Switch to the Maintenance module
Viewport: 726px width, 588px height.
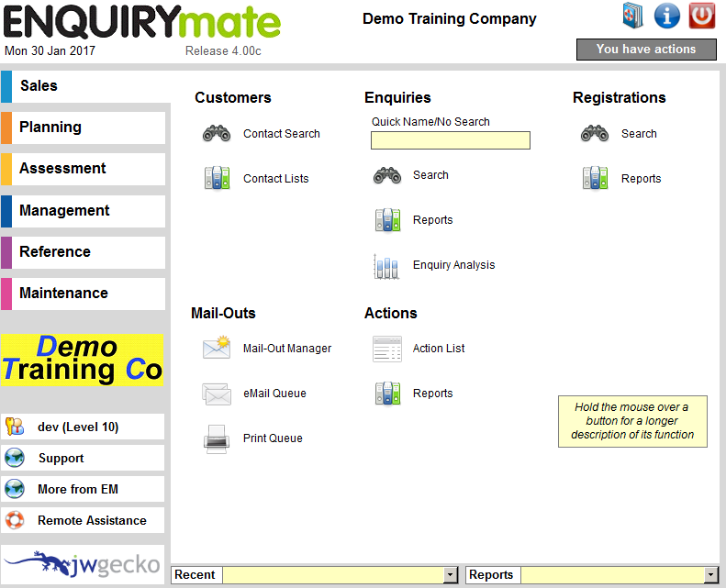84,294
